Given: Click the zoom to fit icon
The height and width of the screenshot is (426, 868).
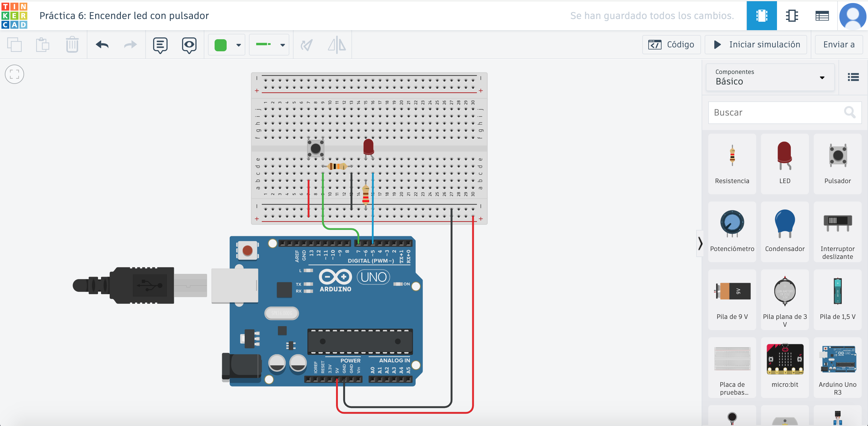Looking at the screenshot, I should click(x=14, y=74).
